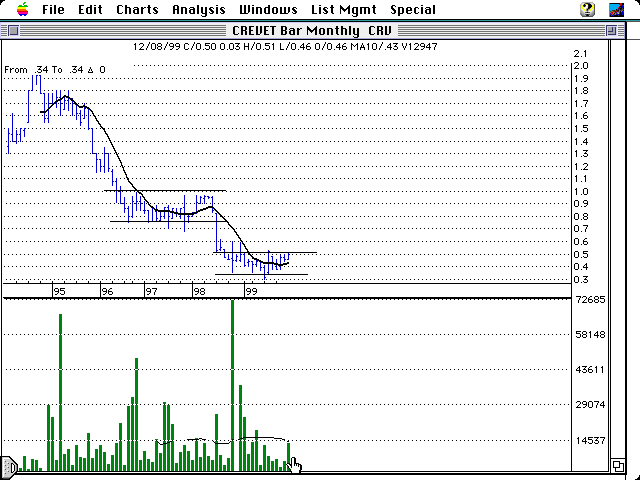The width and height of the screenshot is (640, 480).
Task: Open the Analysis menu
Action: click(x=199, y=9)
